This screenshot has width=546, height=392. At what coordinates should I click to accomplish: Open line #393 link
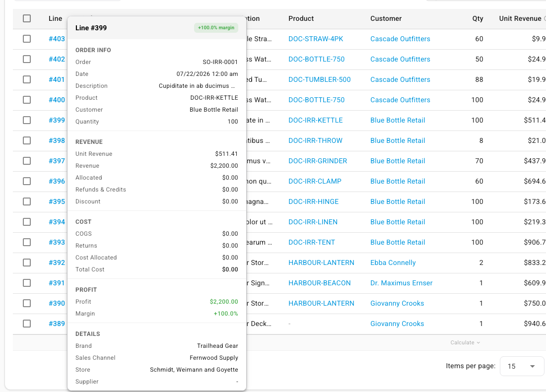tap(57, 242)
